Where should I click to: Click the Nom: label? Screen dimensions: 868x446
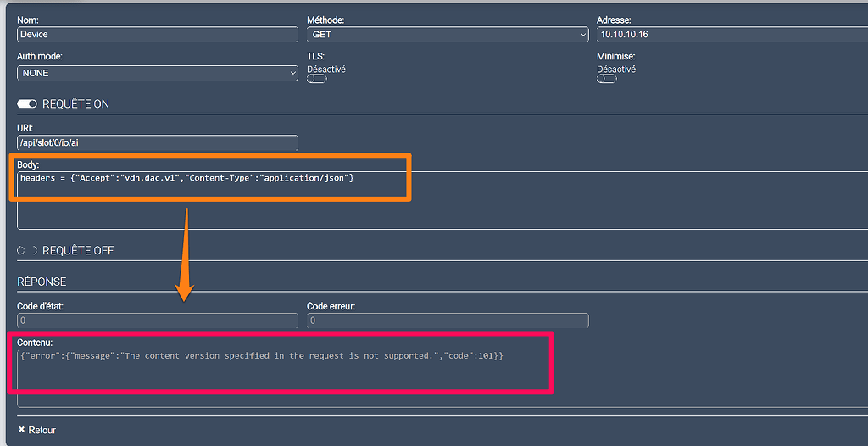(x=28, y=20)
